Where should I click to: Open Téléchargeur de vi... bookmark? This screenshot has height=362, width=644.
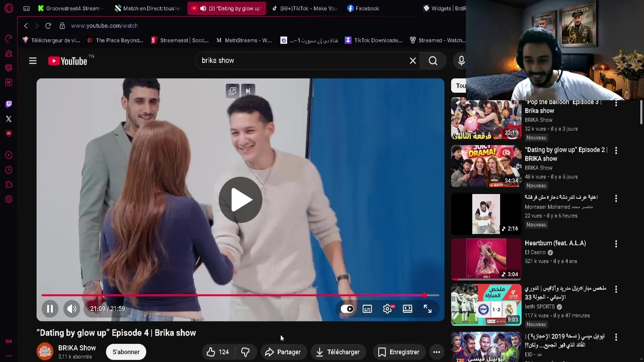coord(51,40)
